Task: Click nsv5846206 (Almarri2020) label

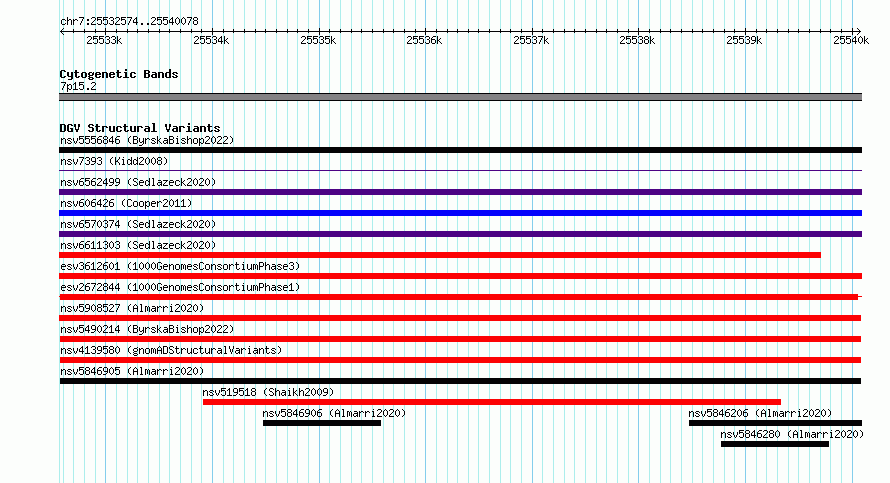Action: coord(760,413)
